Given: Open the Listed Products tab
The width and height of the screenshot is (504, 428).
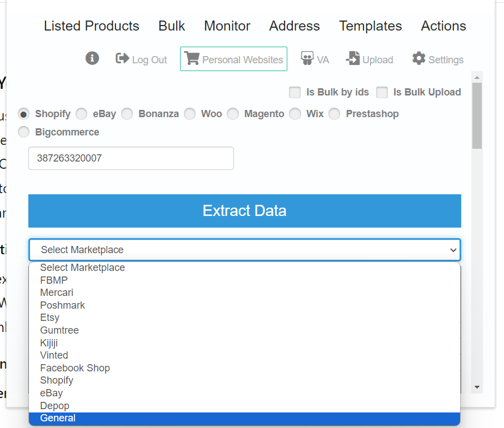Looking at the screenshot, I should point(92,26).
